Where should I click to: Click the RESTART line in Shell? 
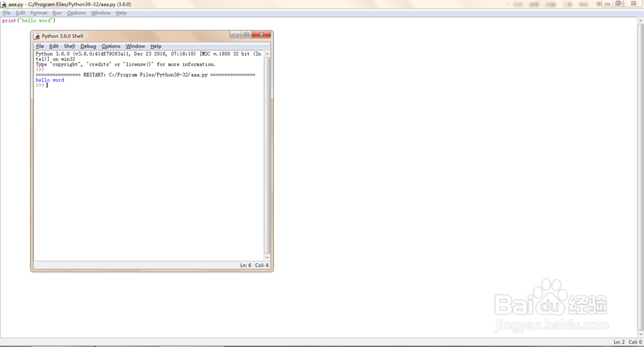pos(146,75)
